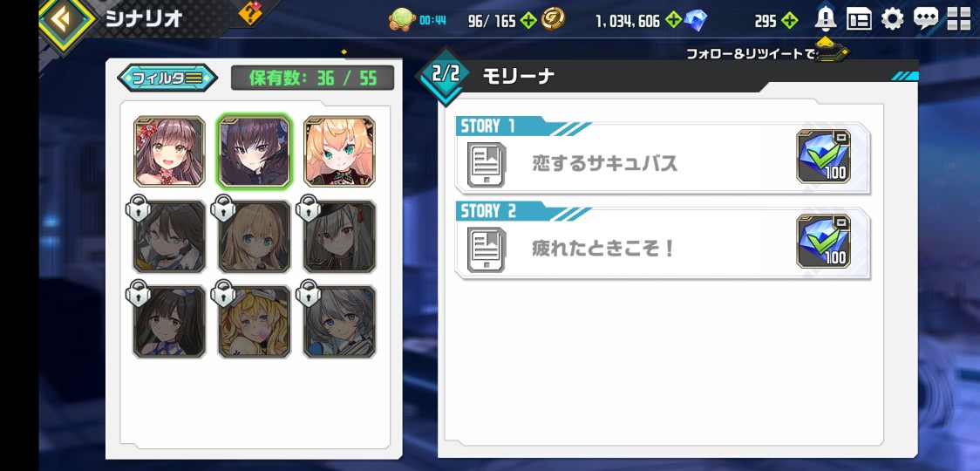Tap the locked silver-haired red-eyed character portrait
Image resolution: width=980 pixels, height=471 pixels.
coord(339,236)
